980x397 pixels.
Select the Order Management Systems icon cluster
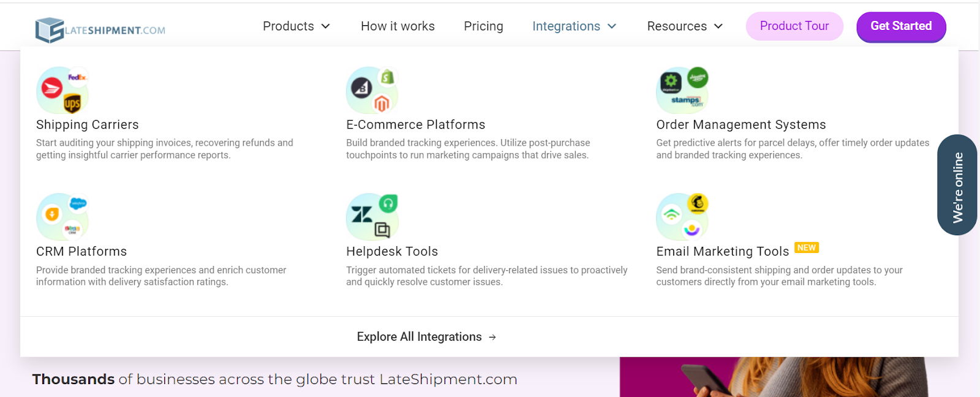pos(682,90)
